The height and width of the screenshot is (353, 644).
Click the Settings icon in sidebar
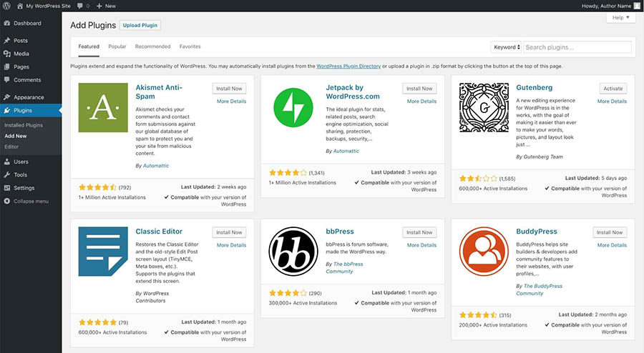point(7,188)
